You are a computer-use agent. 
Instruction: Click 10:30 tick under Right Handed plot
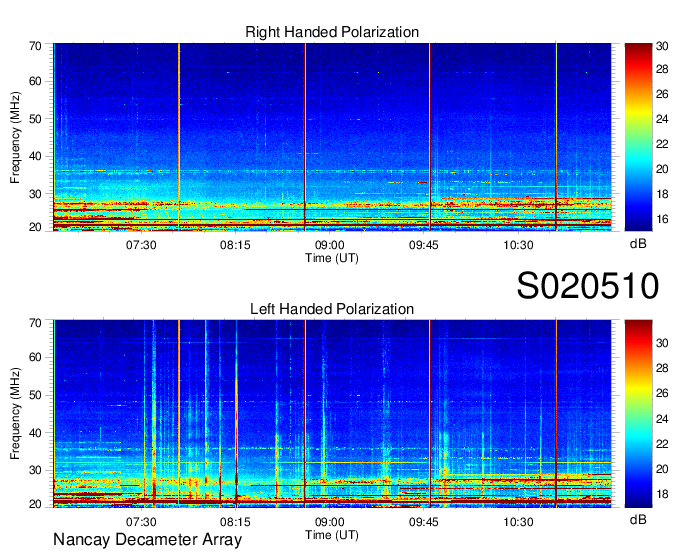pyautogui.click(x=518, y=245)
